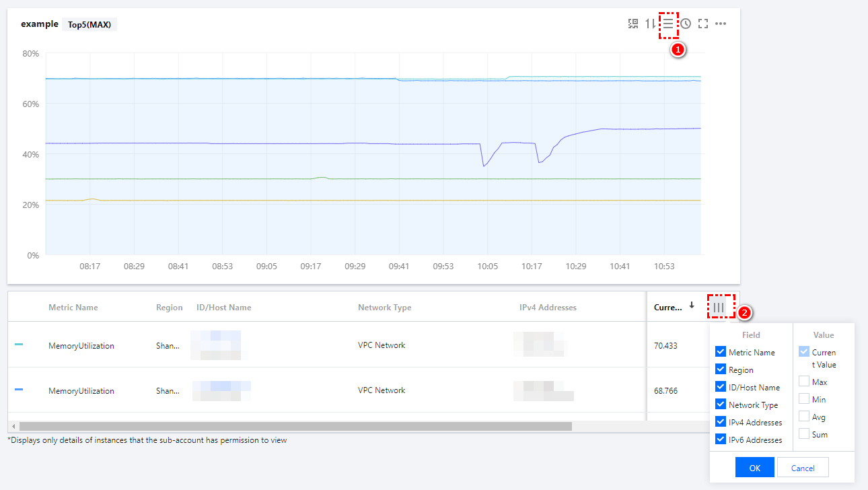The image size is (868, 490).
Task: Click the left scroll arrow of table scrollbar
Action: (12, 426)
